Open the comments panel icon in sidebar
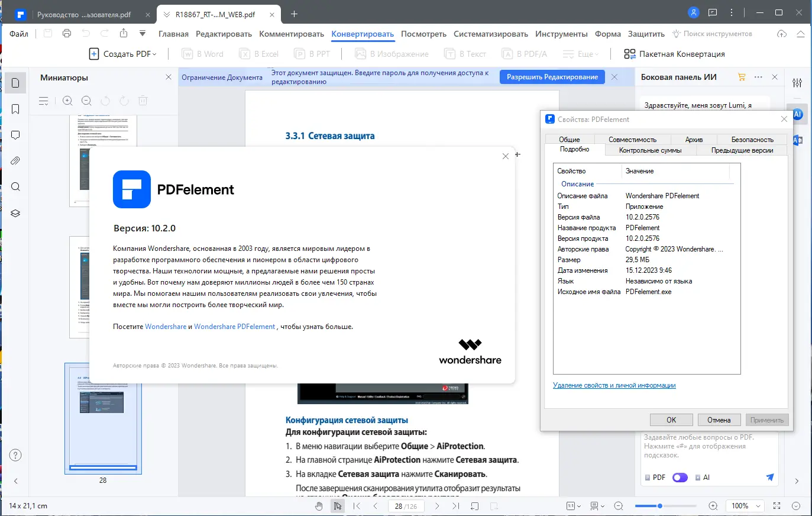Image resolution: width=812 pixels, height=516 pixels. [15, 135]
